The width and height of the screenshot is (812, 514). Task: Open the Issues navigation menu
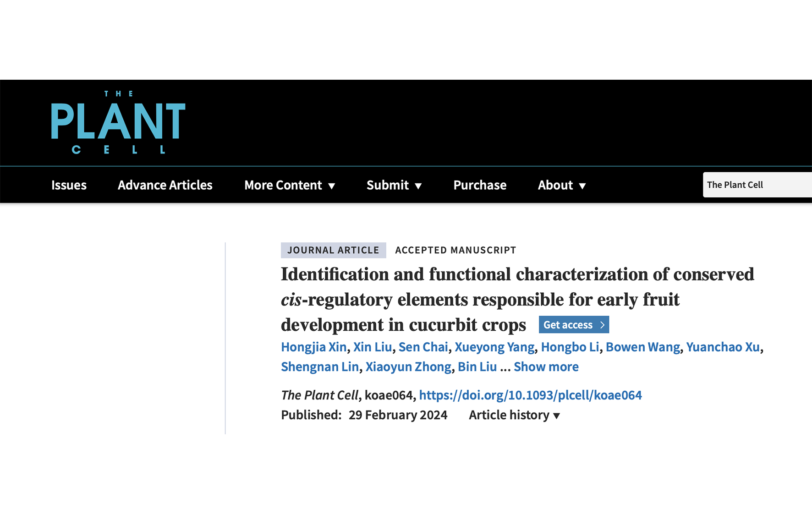point(69,185)
